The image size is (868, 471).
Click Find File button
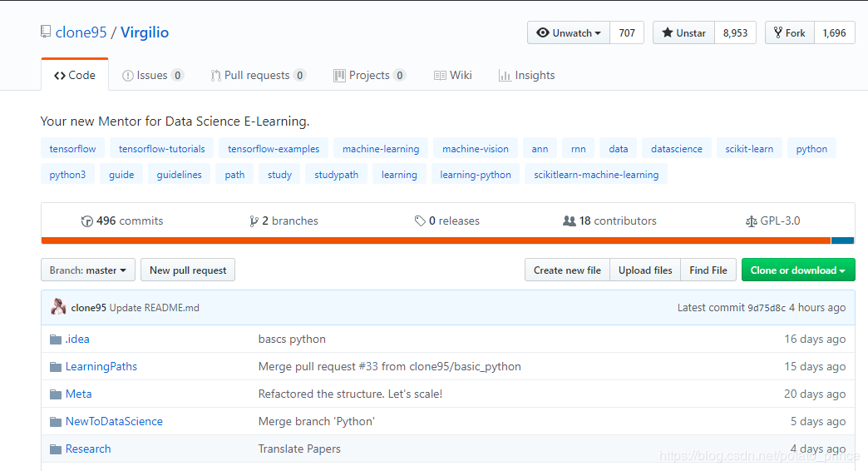click(x=708, y=270)
